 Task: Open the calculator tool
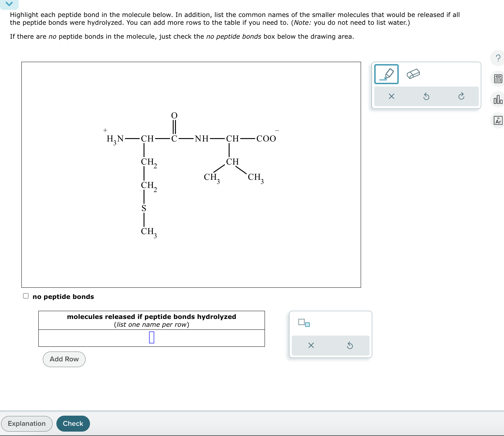(x=497, y=79)
